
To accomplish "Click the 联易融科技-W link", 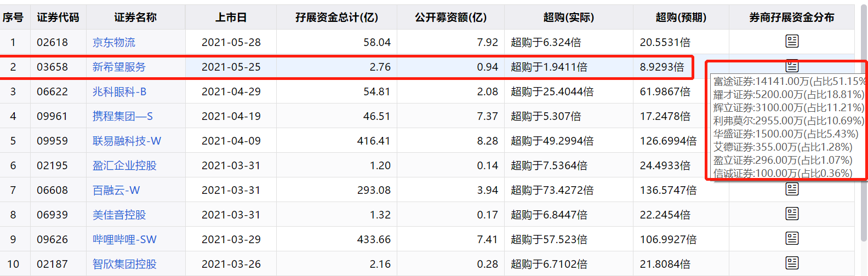I will (x=127, y=141).
